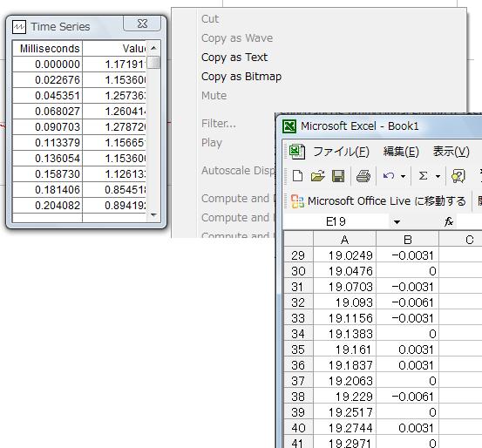The image size is (482, 448).
Task: Click the Excel title bar application icon
Action: (x=289, y=126)
